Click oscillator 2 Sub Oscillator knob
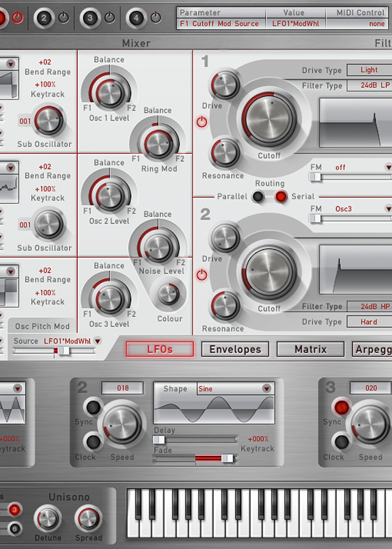392x549 pixels. coord(48,224)
